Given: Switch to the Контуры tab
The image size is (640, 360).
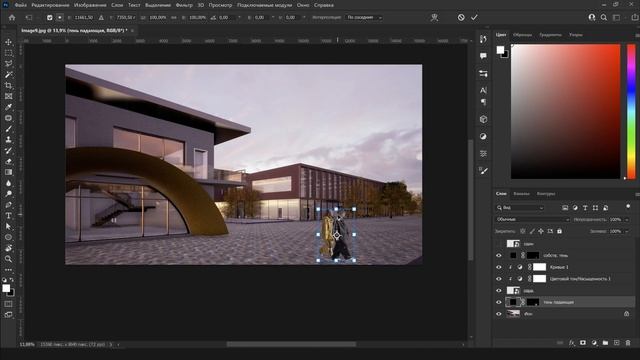Looking at the screenshot, I should [546, 194].
